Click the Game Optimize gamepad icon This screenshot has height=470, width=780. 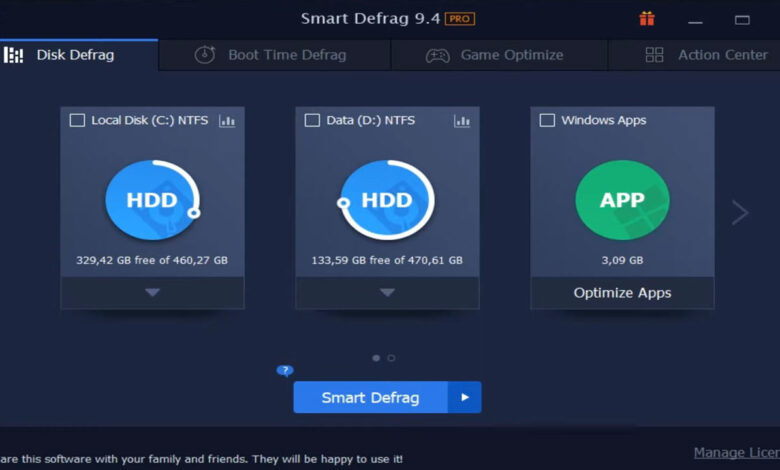(437, 55)
